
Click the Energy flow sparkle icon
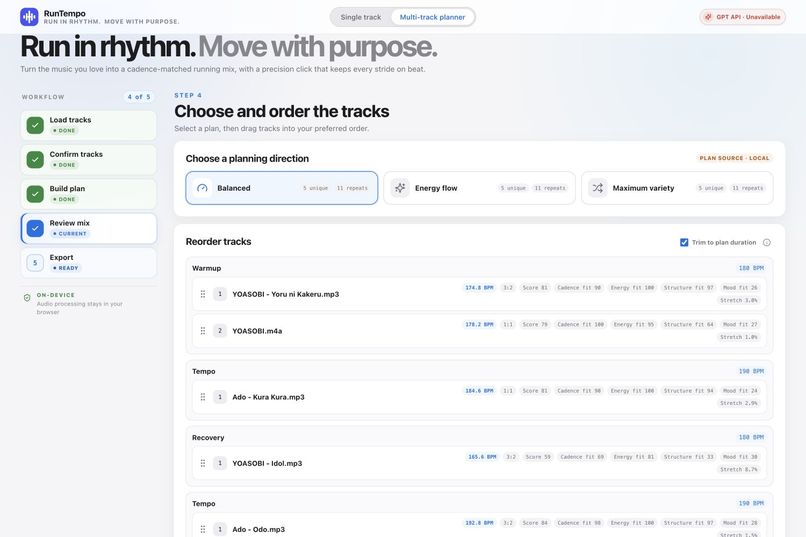400,188
